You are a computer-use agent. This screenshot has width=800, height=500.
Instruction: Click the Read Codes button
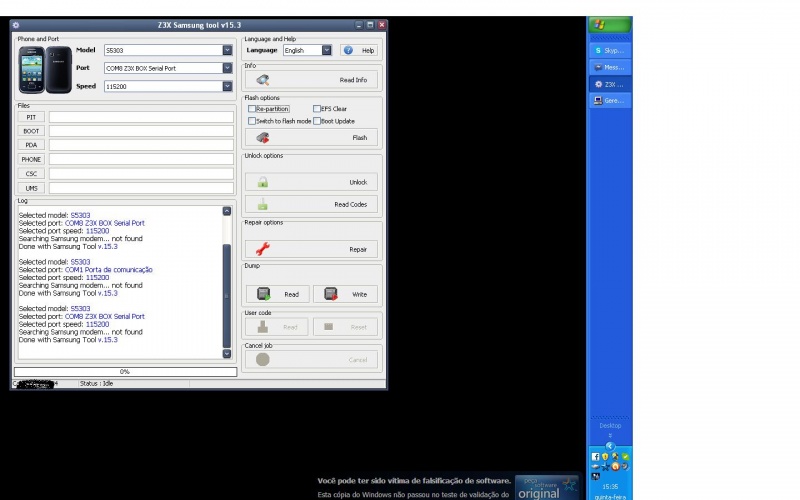311,204
